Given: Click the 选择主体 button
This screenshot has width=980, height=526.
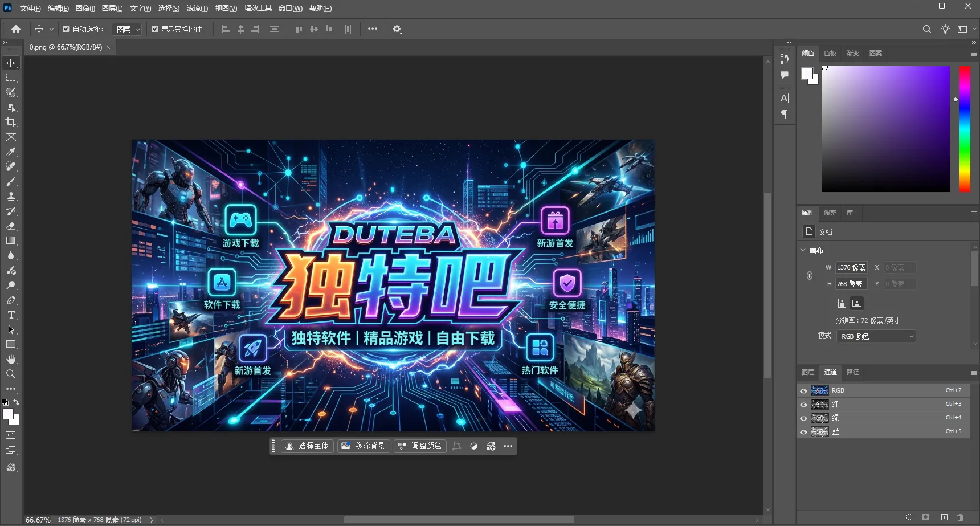Looking at the screenshot, I should tap(307, 446).
